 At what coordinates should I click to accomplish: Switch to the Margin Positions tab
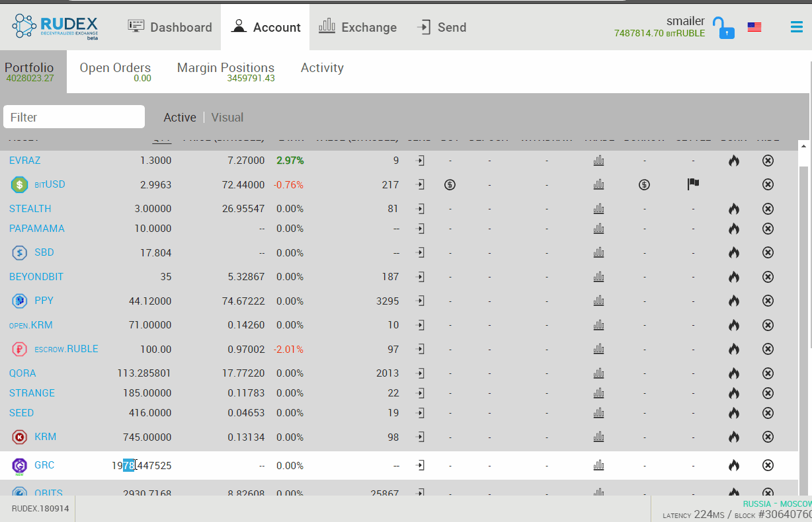(x=225, y=71)
